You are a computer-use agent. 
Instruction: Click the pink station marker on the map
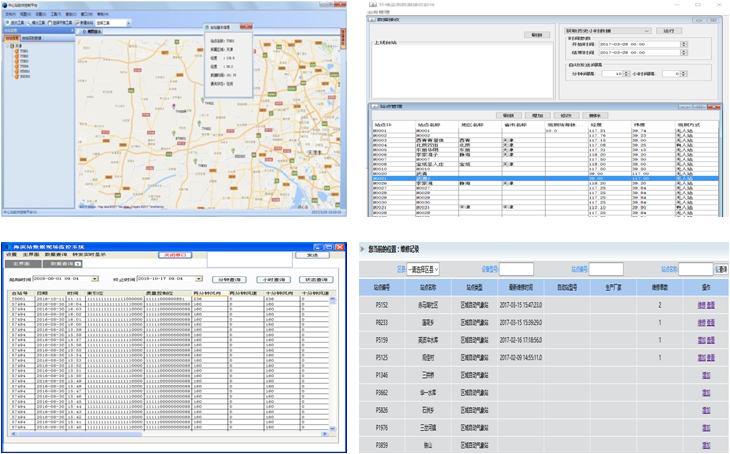click(x=174, y=107)
